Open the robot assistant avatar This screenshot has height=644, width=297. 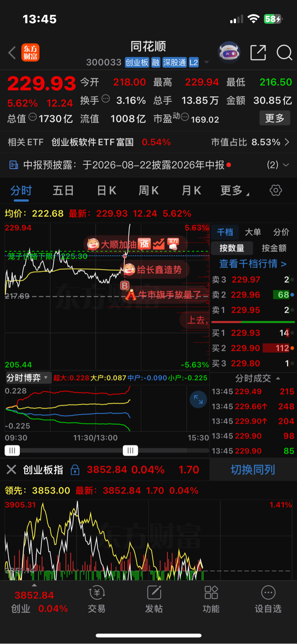(x=229, y=52)
